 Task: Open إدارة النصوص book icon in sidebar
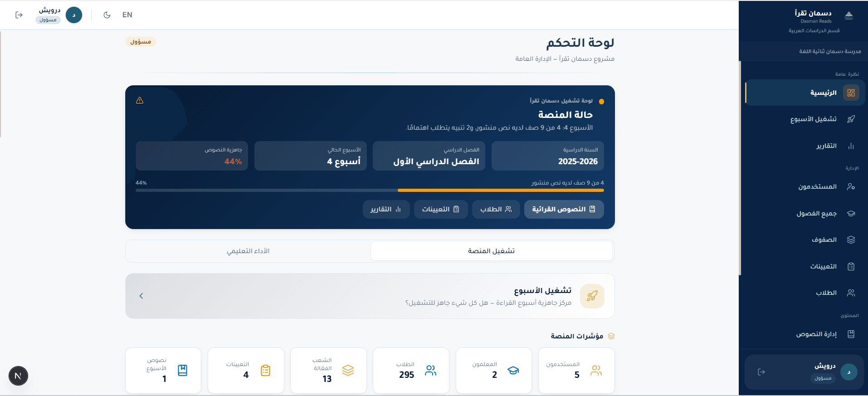[851, 334]
